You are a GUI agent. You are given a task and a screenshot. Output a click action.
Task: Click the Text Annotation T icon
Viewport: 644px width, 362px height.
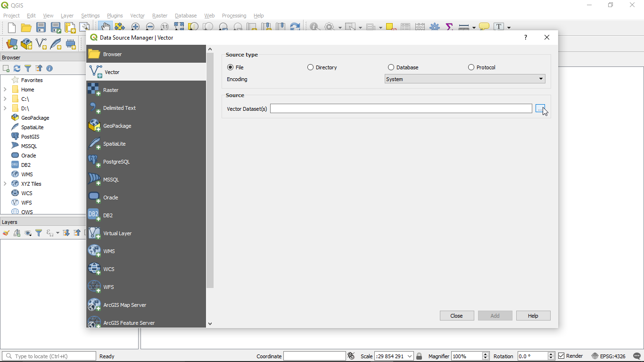(x=499, y=27)
